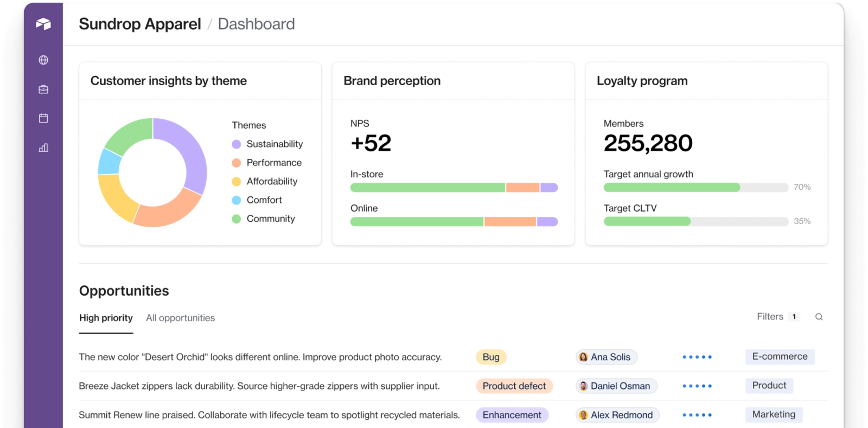Click the Daniel Osman assignee chip

click(616, 386)
